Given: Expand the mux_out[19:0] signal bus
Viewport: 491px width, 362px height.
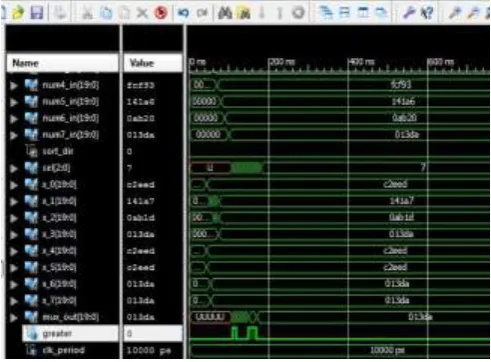Looking at the screenshot, I should (14, 318).
